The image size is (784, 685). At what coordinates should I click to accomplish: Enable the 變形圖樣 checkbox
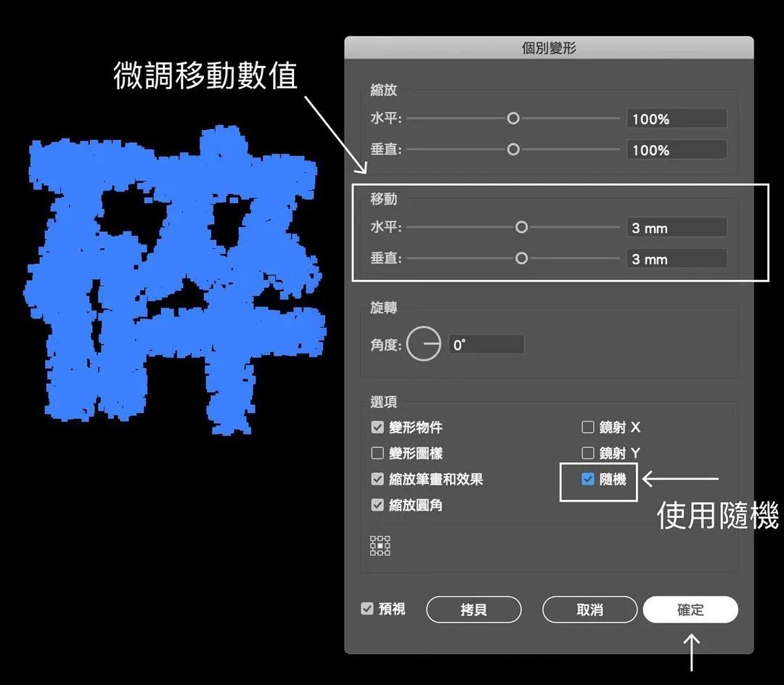[377, 454]
